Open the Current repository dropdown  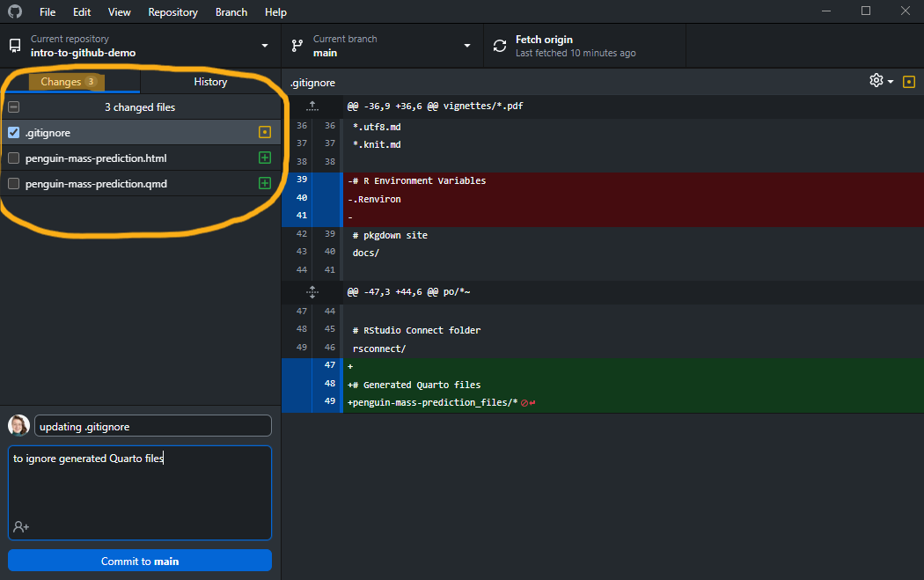tap(140, 46)
